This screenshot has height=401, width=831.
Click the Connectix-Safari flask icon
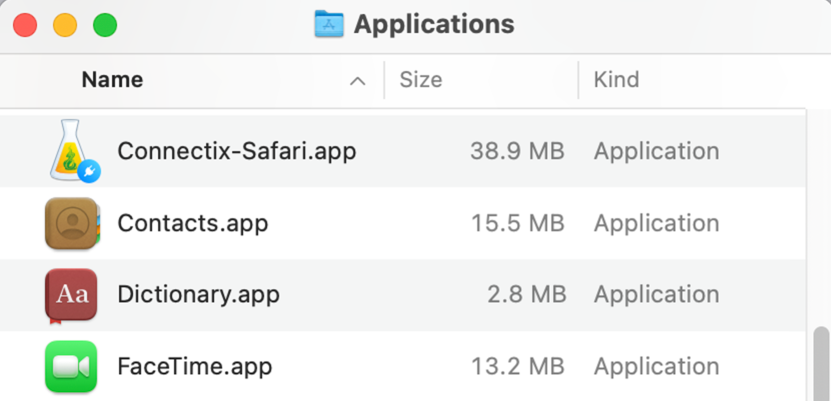point(71,151)
